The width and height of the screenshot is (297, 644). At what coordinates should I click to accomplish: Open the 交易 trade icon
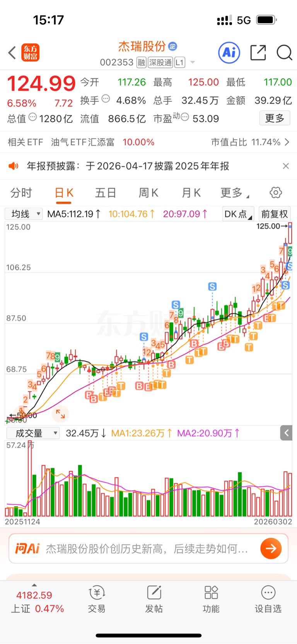click(97, 599)
